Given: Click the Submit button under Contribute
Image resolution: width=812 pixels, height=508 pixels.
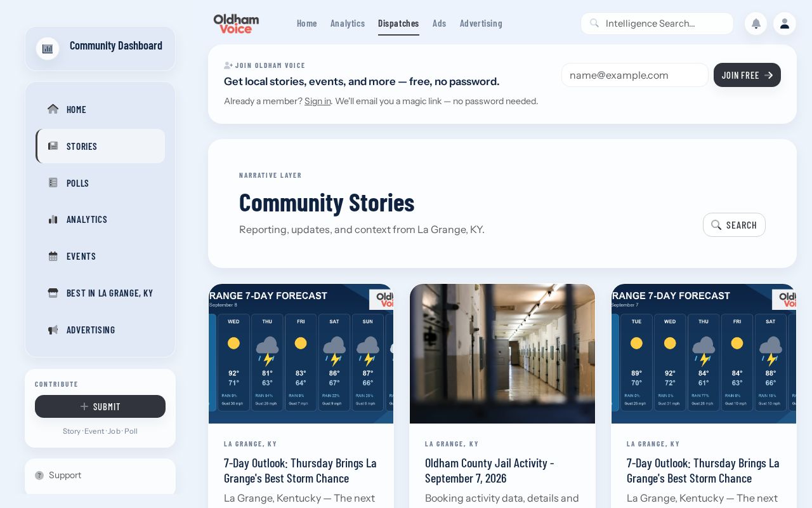Looking at the screenshot, I should click(x=100, y=406).
